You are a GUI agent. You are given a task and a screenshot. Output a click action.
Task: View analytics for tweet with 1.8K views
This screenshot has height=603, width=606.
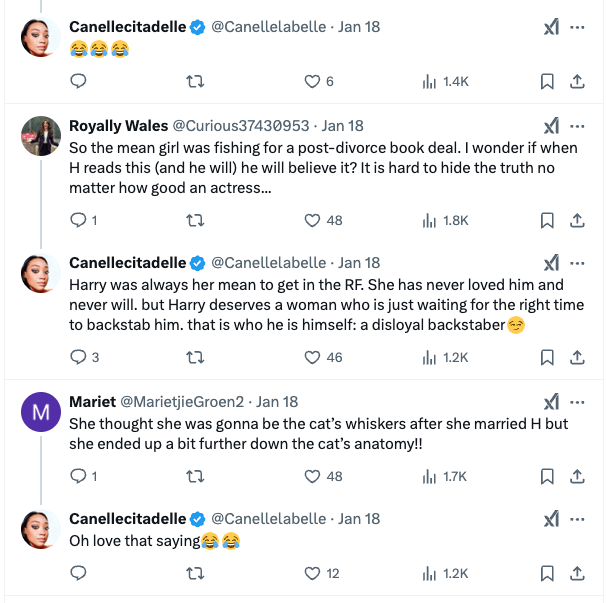click(446, 220)
